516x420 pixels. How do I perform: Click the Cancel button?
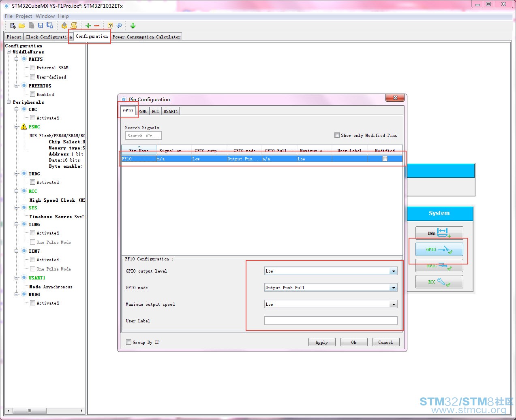[385, 342]
